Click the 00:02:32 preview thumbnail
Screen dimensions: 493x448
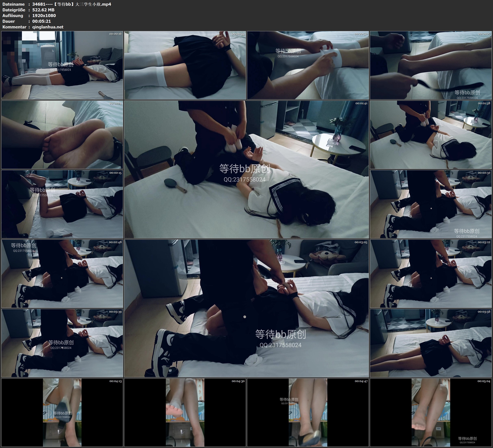[431, 204]
